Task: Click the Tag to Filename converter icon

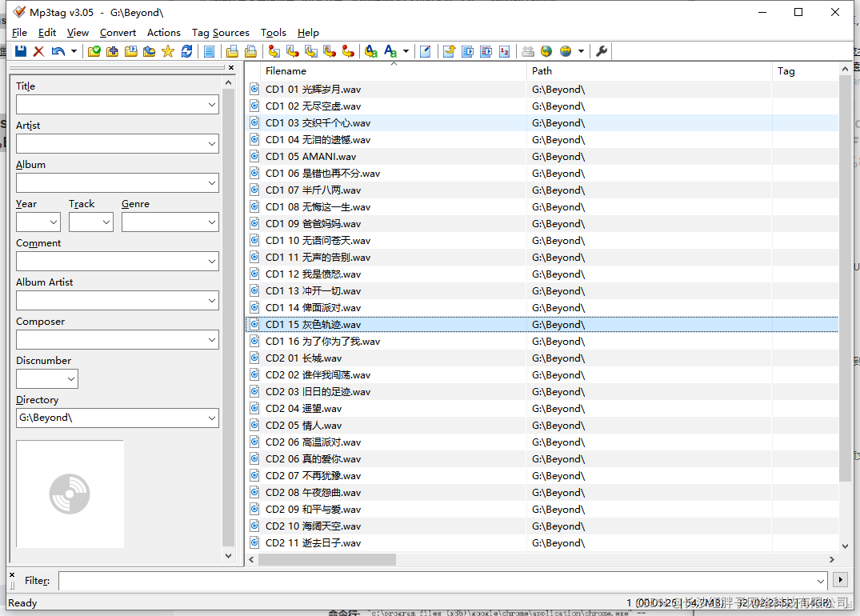Action: coord(274,51)
